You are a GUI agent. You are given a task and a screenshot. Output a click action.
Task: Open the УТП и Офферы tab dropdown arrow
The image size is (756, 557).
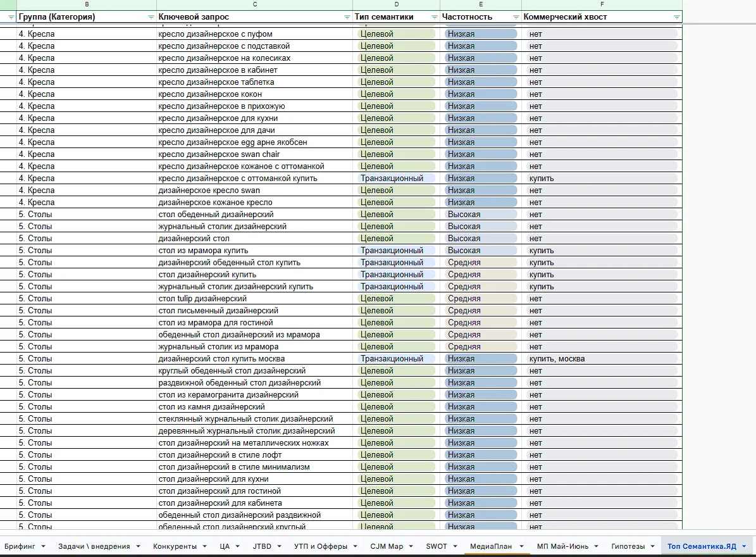(x=356, y=546)
